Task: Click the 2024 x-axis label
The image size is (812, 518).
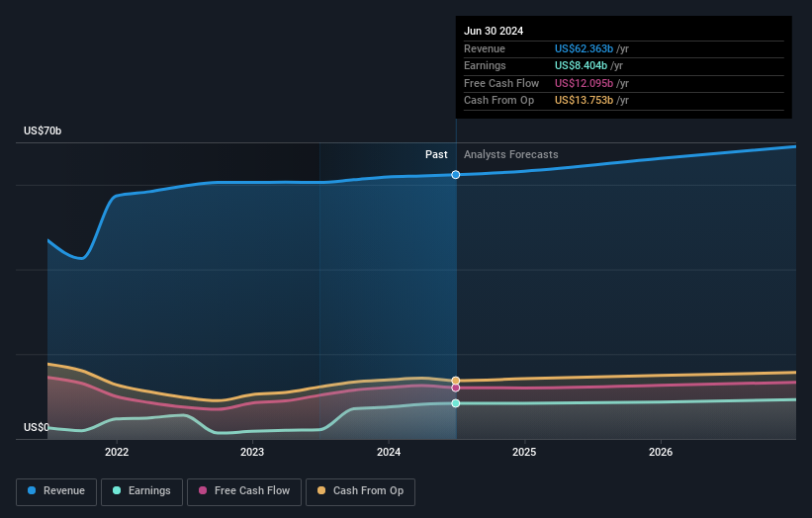Action: (x=389, y=453)
